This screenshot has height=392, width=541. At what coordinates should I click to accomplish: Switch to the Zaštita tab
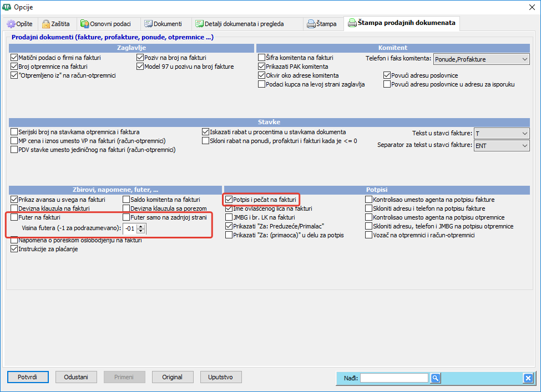click(56, 24)
